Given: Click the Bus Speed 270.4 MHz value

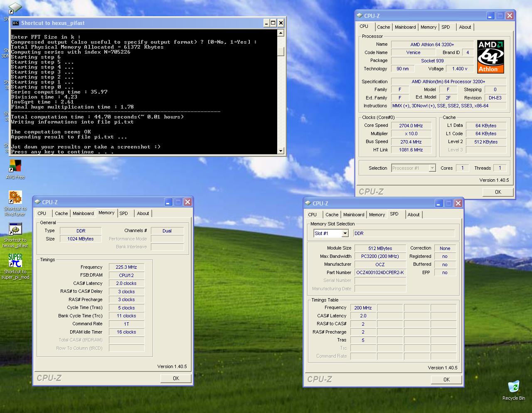Looking at the screenshot, I should click(411, 142).
